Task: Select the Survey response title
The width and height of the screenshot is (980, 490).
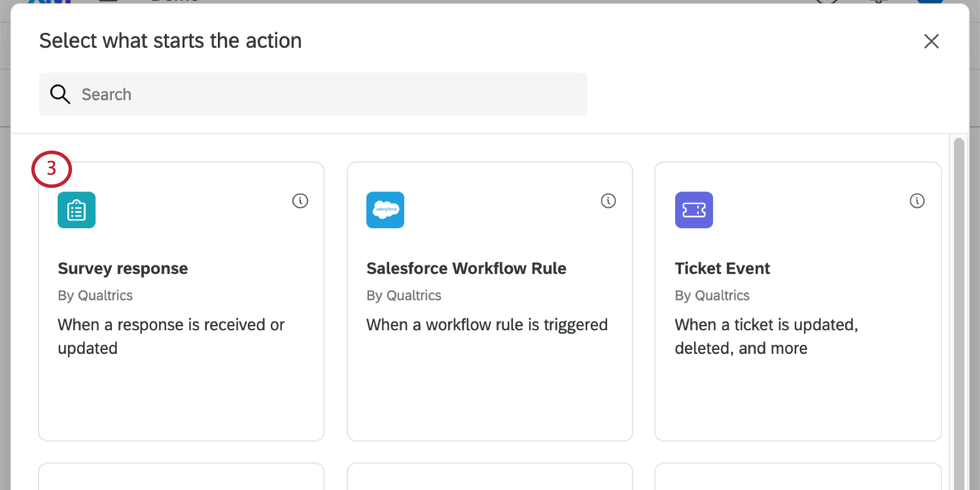Action: coord(123,268)
